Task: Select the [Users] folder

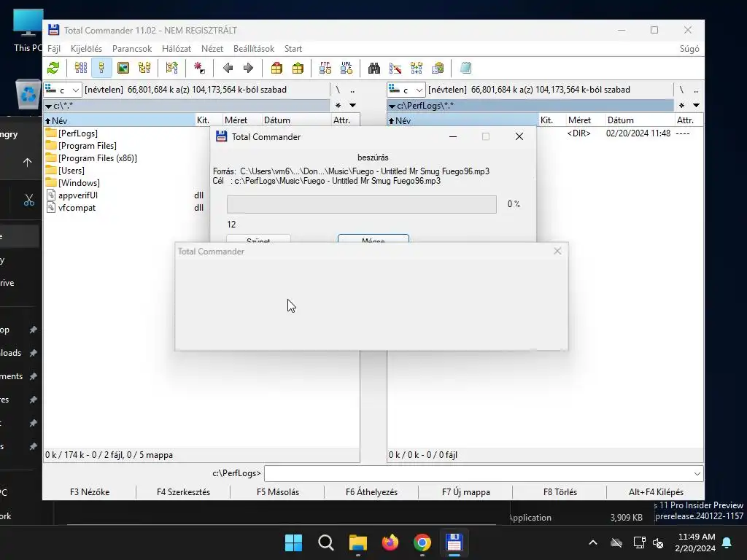Action: pyautogui.click(x=65, y=171)
